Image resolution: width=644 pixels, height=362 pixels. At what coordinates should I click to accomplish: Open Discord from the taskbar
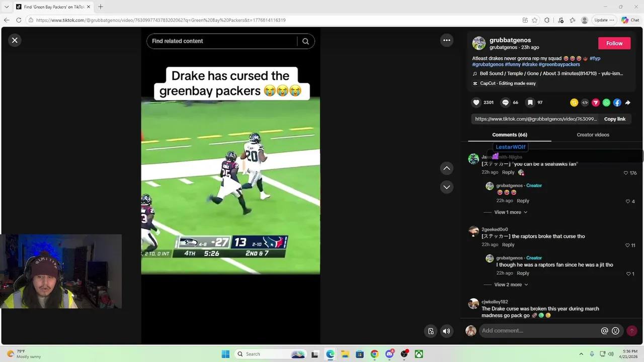point(389,354)
